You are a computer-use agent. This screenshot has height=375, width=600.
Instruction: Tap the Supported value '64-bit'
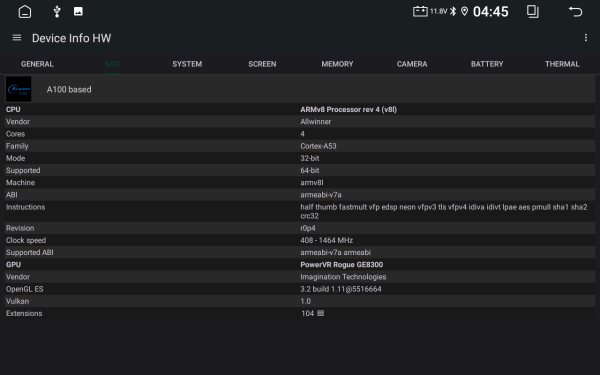(x=310, y=170)
